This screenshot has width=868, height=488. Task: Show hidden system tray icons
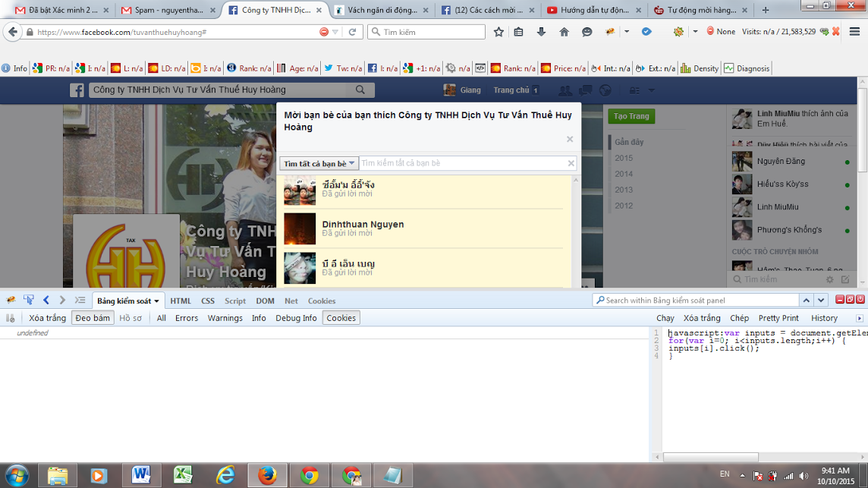742,475
